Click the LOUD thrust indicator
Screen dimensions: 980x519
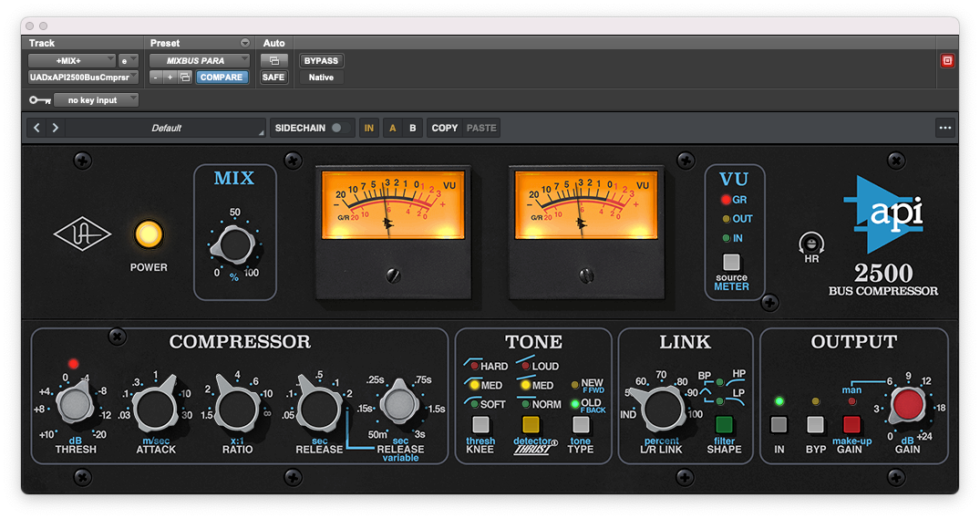click(x=526, y=366)
